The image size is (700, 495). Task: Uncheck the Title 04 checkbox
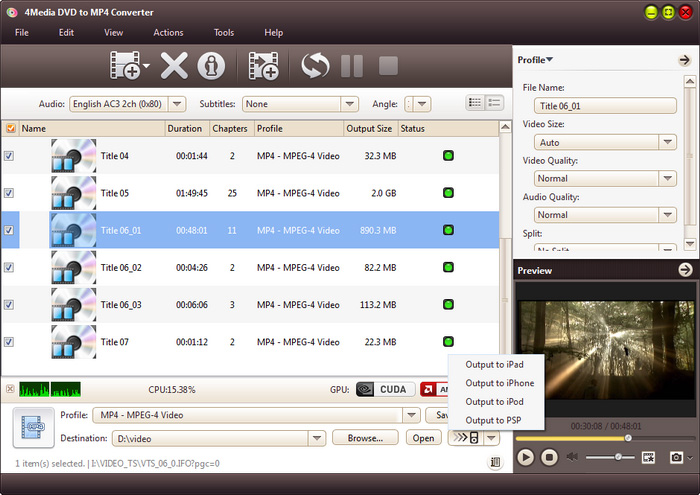tap(10, 156)
